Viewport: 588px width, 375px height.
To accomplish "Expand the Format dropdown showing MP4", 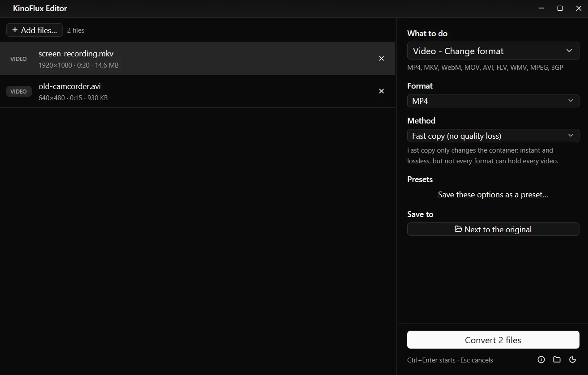I will click(493, 101).
